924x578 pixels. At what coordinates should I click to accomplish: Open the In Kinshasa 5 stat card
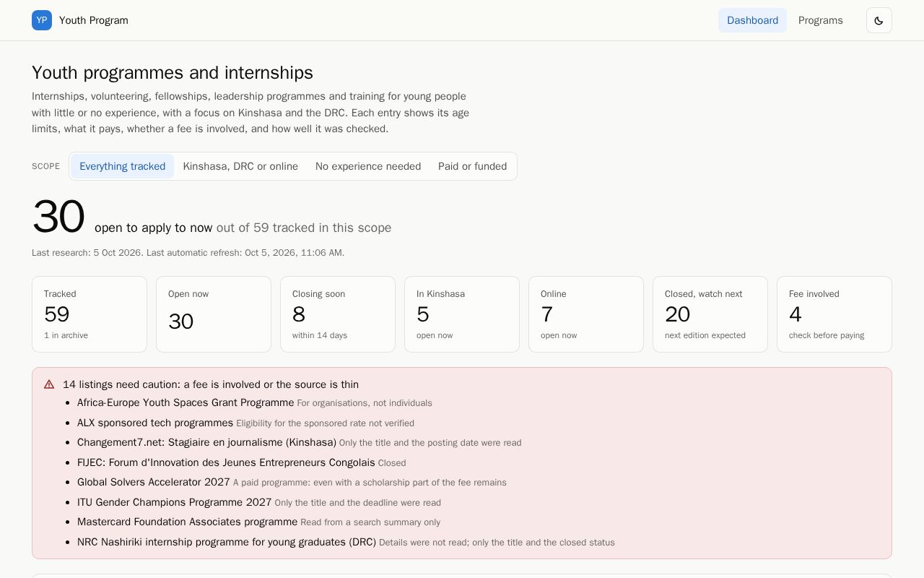coord(462,314)
